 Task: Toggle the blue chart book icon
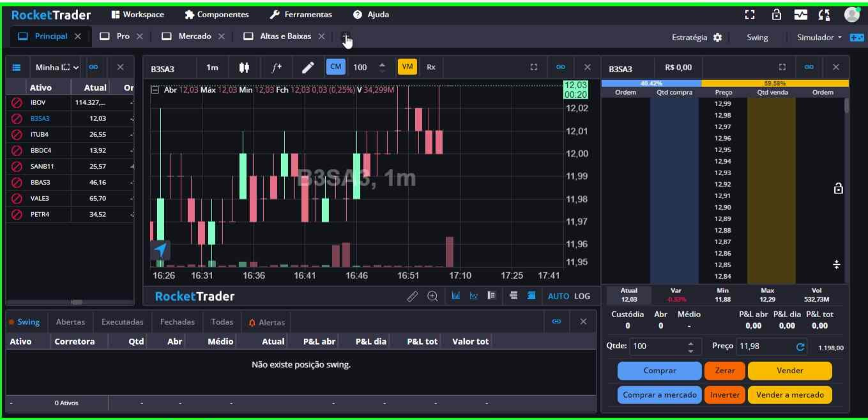(x=531, y=296)
